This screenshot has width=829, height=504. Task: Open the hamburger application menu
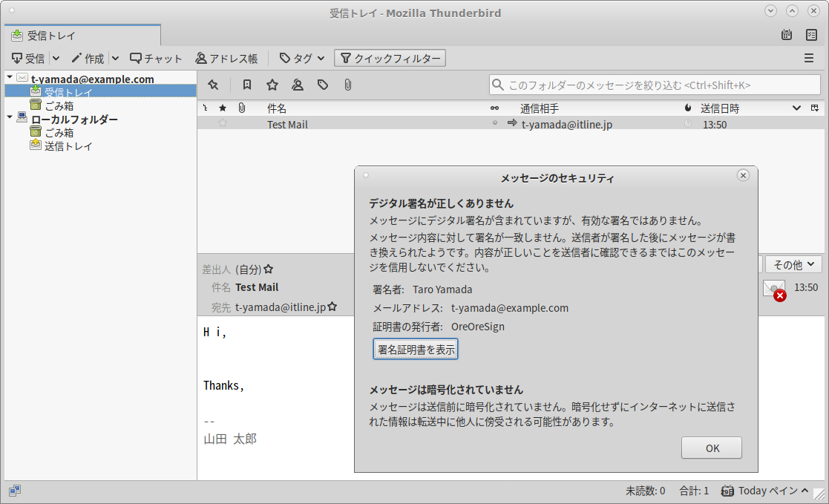click(809, 58)
